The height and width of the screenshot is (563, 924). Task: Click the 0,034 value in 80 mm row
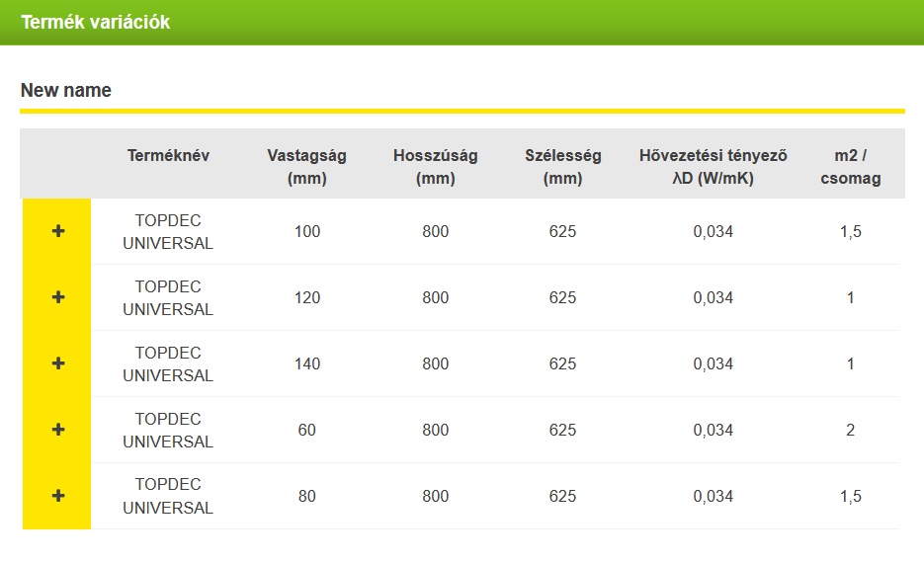[x=713, y=496]
